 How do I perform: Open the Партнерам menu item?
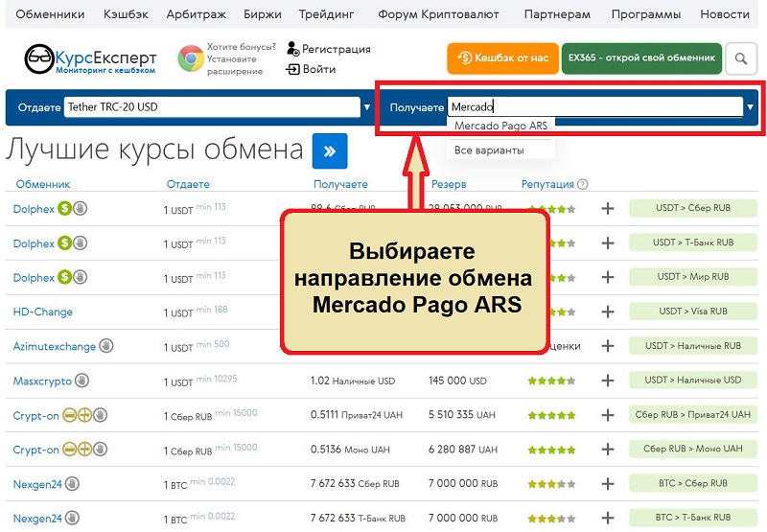[x=557, y=14]
